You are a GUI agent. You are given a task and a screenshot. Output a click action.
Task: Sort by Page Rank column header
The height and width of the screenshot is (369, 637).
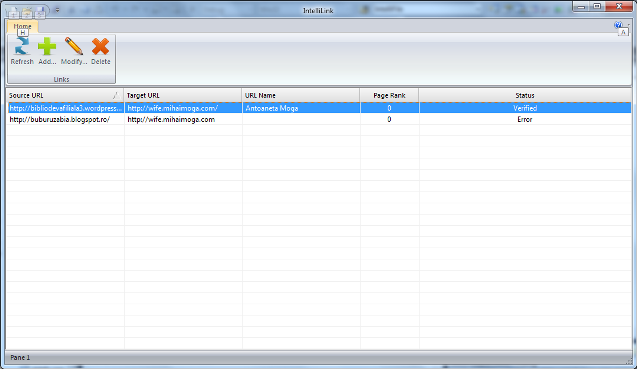389,96
